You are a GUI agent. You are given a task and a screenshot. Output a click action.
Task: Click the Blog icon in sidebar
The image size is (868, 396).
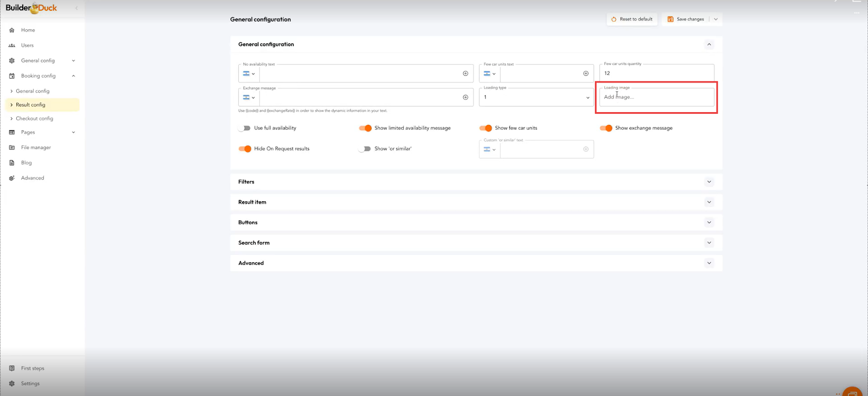point(12,163)
